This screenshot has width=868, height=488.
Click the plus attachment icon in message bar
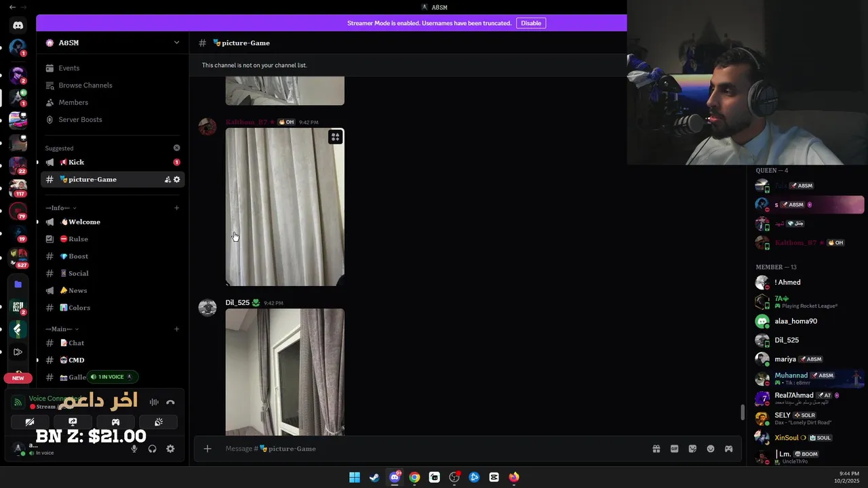pyautogui.click(x=208, y=449)
